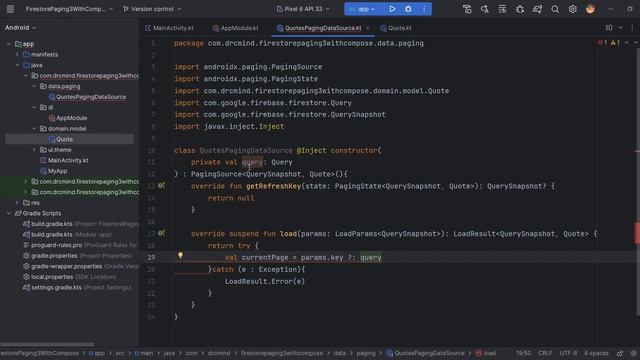
Task: Switch to Quote.kt tab
Action: pos(396,28)
